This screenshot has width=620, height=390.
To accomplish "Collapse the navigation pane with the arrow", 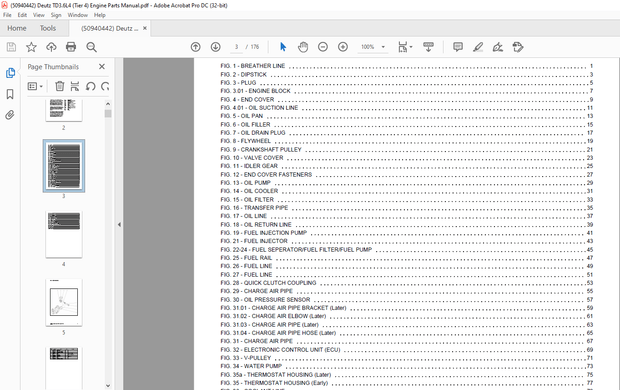I will click(x=119, y=224).
